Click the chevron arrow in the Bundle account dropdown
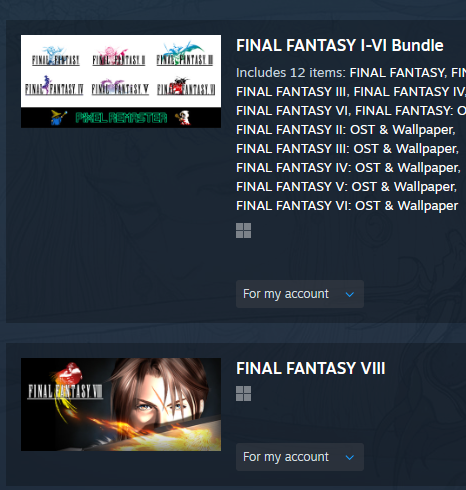Viewport: 466px width, 490px height. click(350, 294)
